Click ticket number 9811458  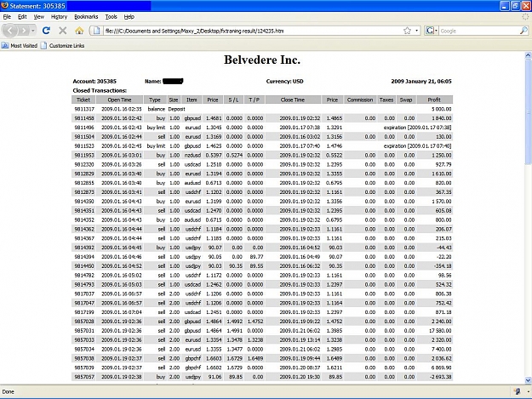click(84, 118)
